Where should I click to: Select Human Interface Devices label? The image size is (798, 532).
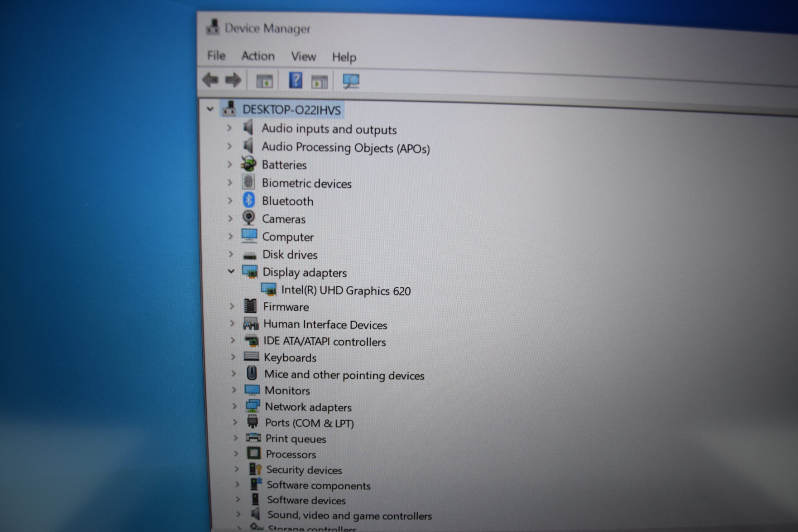pyautogui.click(x=325, y=325)
